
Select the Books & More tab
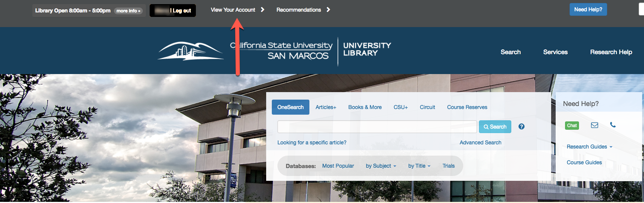tap(365, 107)
